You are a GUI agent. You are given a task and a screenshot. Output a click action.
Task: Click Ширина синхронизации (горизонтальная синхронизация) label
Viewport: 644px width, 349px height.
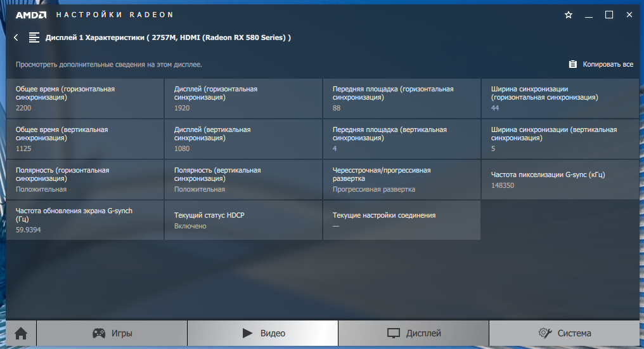pyautogui.click(x=544, y=93)
